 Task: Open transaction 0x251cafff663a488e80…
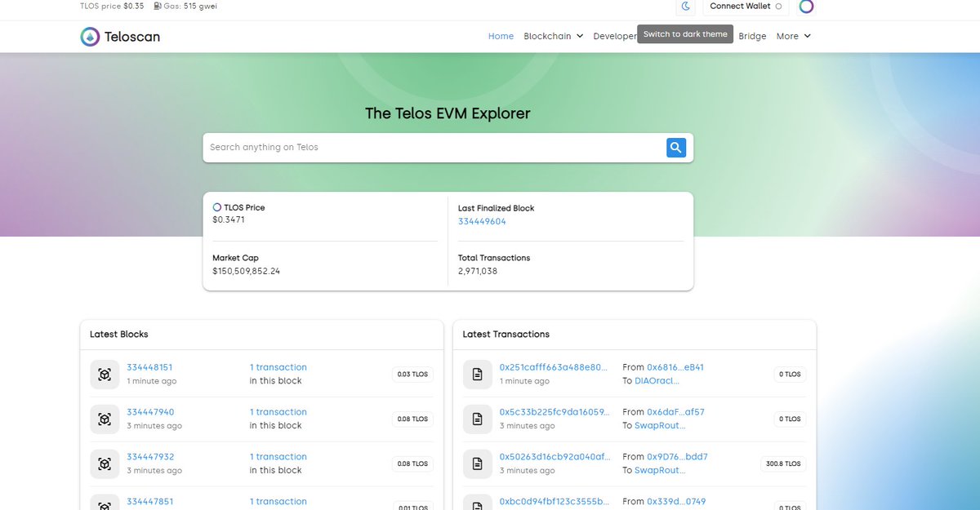pyautogui.click(x=555, y=367)
